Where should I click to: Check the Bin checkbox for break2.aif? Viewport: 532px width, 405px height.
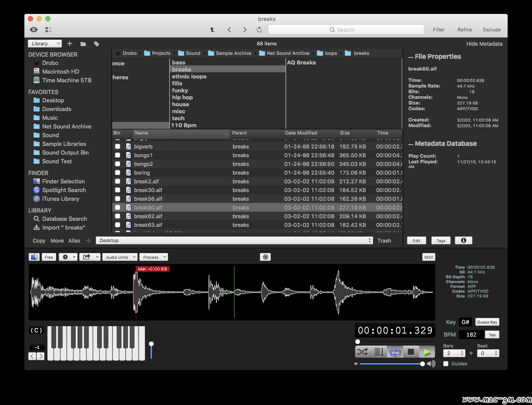118,182
